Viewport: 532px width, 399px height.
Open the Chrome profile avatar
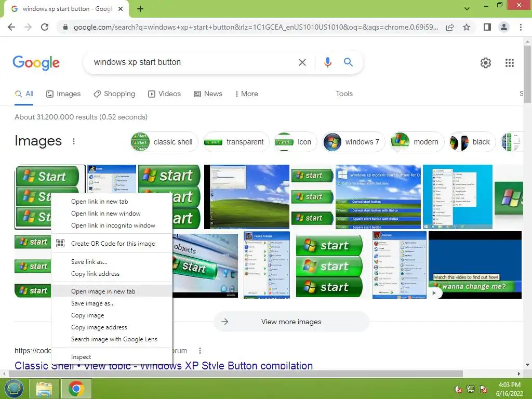(x=504, y=27)
